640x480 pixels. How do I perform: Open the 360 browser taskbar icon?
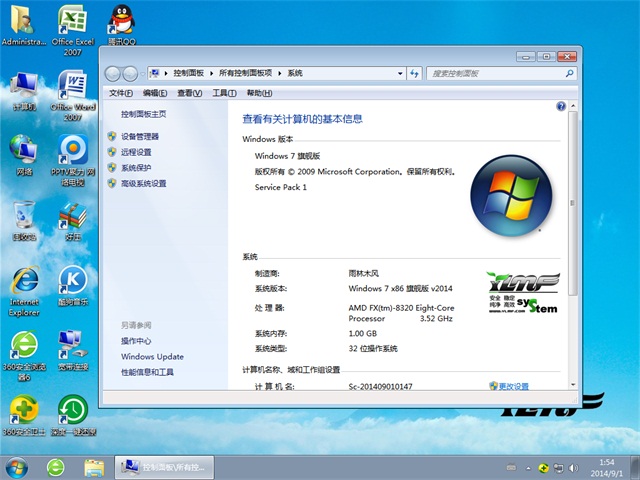pyautogui.click(x=56, y=467)
